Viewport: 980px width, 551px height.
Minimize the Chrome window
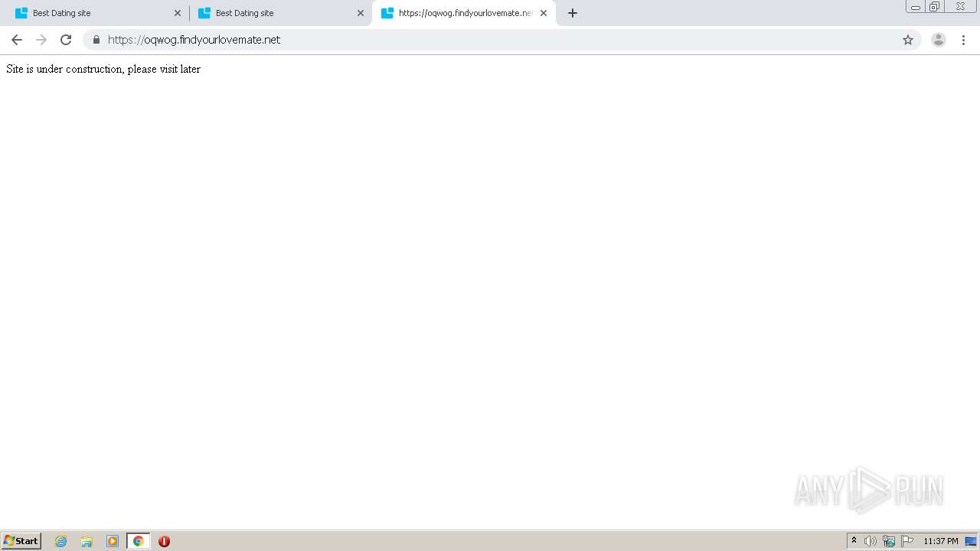point(915,7)
